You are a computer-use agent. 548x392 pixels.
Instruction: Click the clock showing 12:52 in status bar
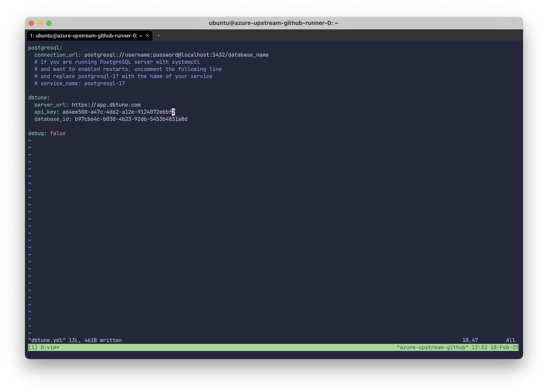click(x=479, y=348)
